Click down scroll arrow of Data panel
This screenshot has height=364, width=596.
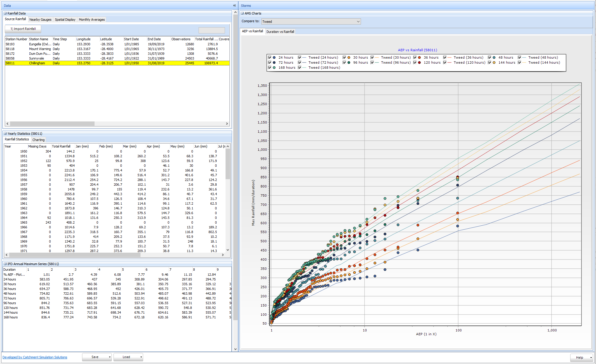pos(235,349)
